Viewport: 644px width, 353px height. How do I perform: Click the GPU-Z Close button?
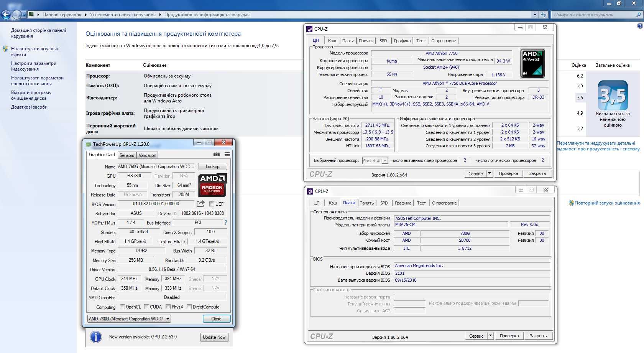pyautogui.click(x=216, y=319)
